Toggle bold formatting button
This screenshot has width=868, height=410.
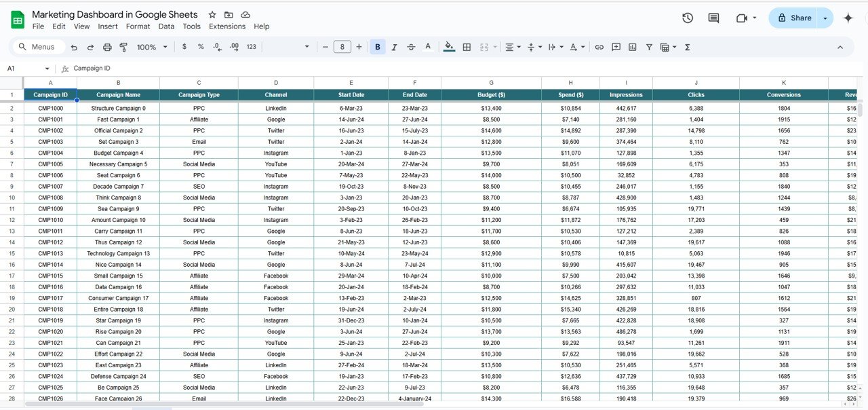click(378, 47)
